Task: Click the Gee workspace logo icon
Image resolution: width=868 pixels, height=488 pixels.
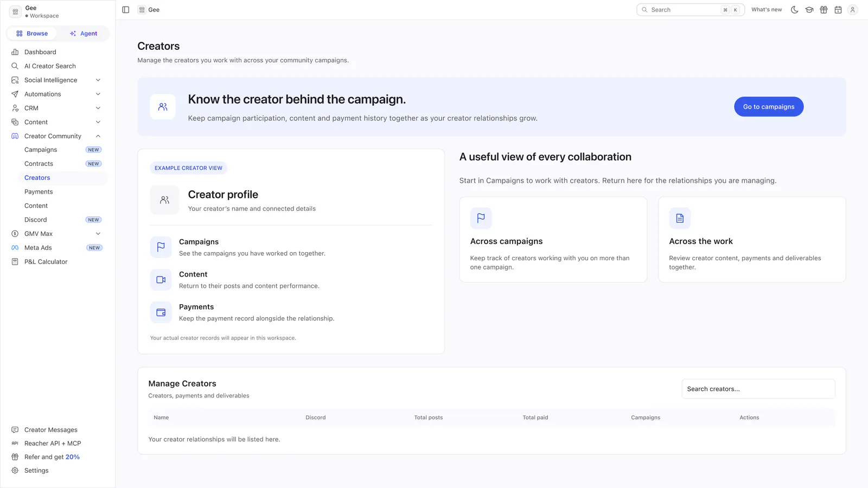Action: [15, 12]
